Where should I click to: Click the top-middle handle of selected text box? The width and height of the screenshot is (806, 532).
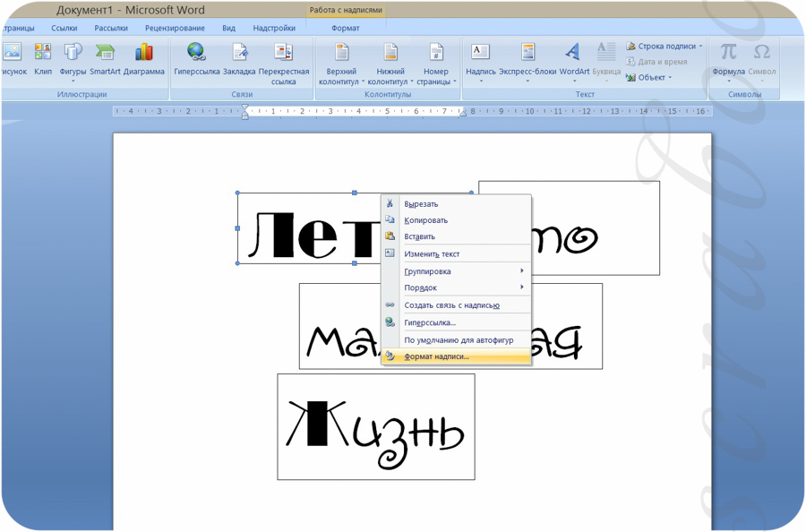pyautogui.click(x=355, y=193)
